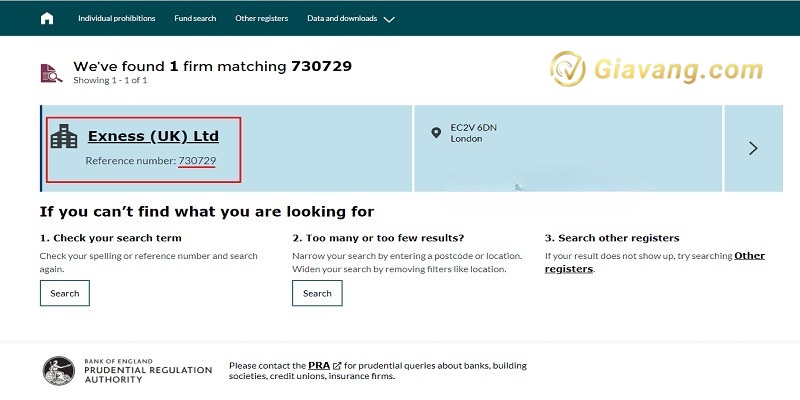Click Search button under Too many results
800x400 pixels.
tap(317, 293)
